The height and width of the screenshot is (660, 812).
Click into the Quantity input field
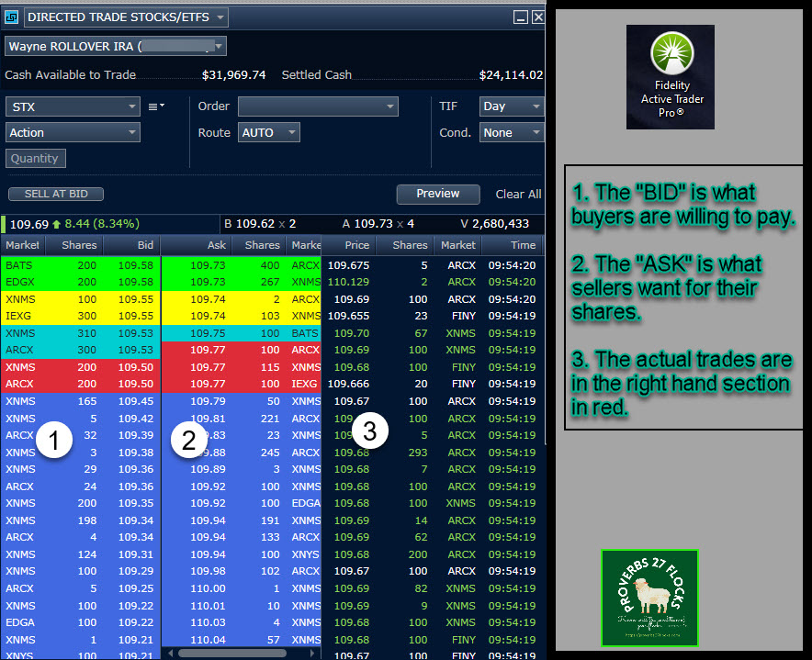[36, 158]
